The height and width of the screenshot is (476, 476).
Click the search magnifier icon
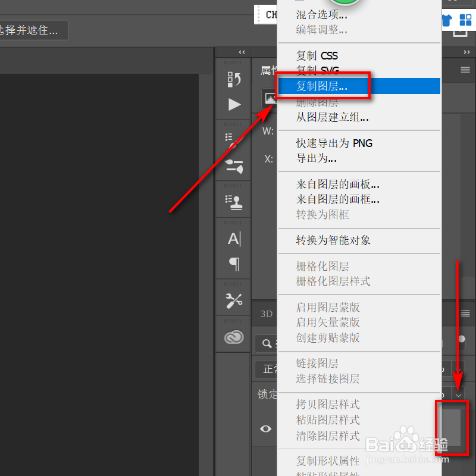point(266,343)
